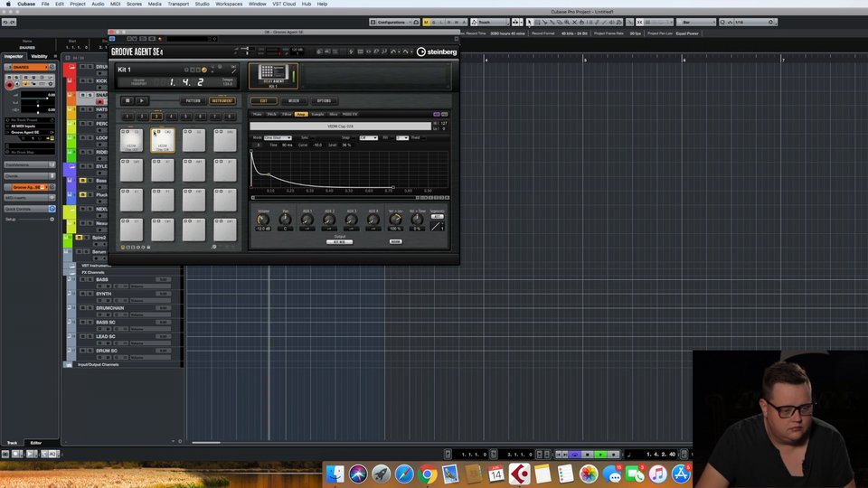Switch to the Visibility tab

point(39,56)
